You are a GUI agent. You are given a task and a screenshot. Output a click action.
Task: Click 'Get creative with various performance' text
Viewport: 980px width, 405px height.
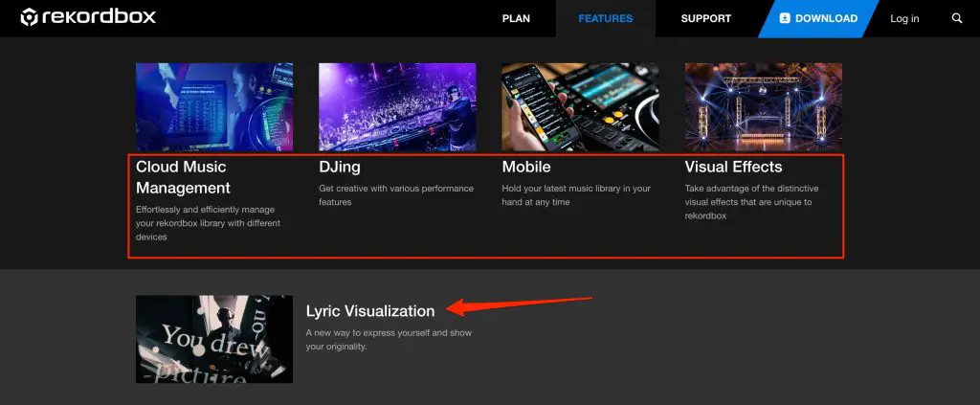click(x=396, y=195)
